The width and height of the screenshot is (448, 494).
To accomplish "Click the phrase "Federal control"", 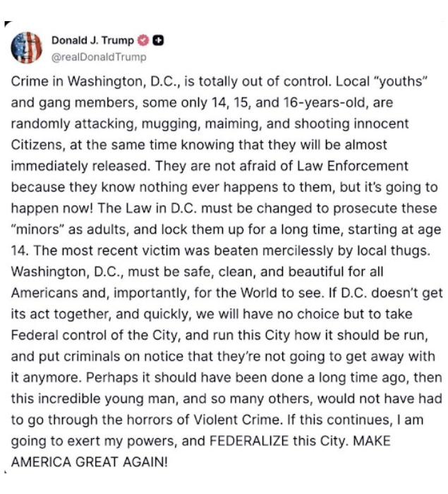I will pos(60,335).
